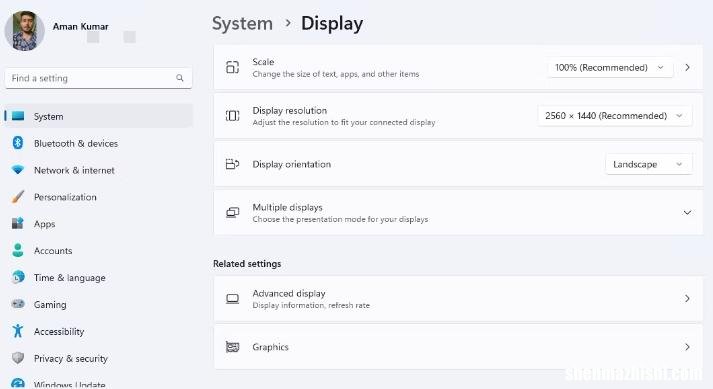The image size is (713, 389).
Task: Open Advanced display settings
Action: (458, 298)
